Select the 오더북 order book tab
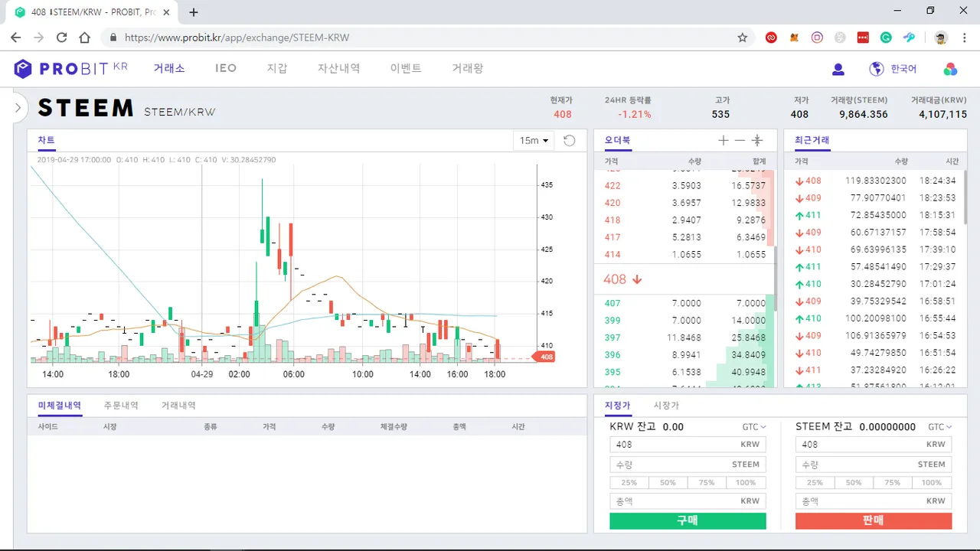 [x=617, y=140]
